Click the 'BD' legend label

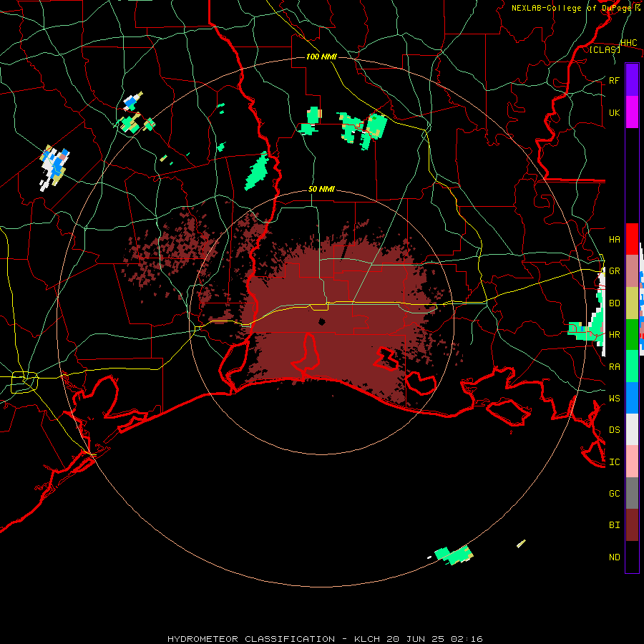pos(615,303)
